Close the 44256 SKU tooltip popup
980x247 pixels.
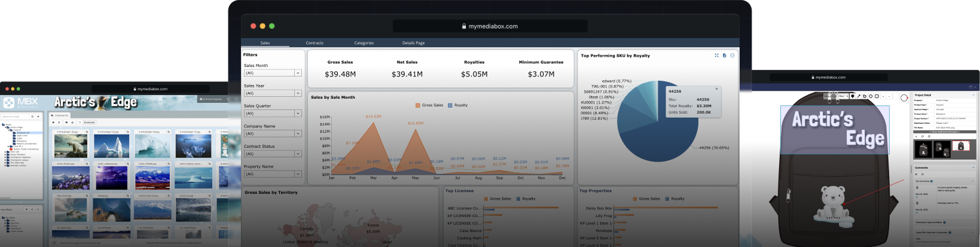(x=716, y=89)
